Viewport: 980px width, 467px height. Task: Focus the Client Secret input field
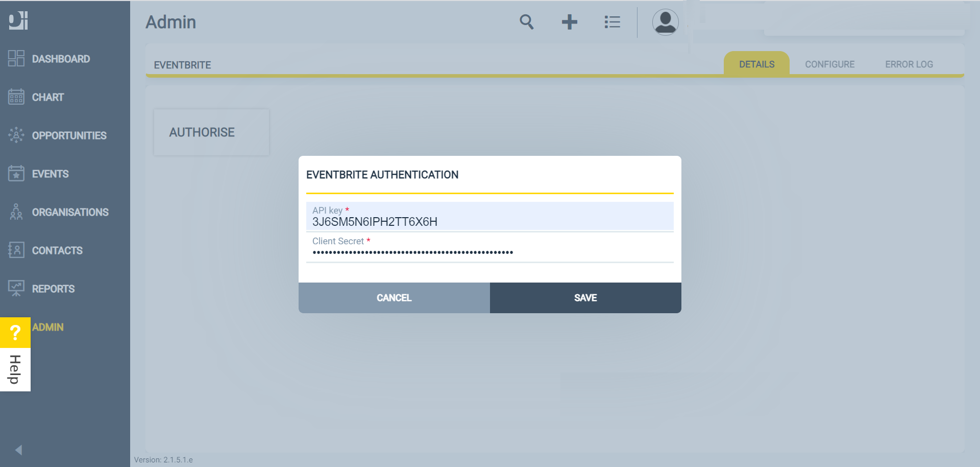[490, 247]
